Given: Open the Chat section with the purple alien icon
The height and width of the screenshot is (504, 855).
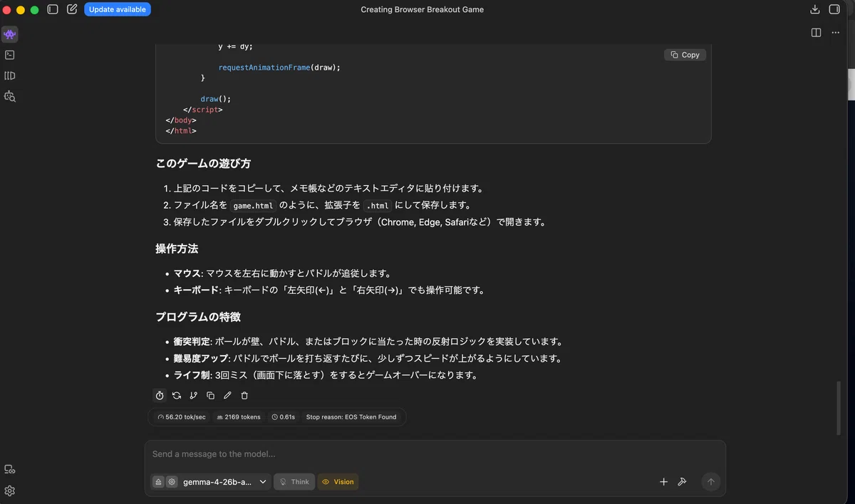Looking at the screenshot, I should (x=10, y=34).
